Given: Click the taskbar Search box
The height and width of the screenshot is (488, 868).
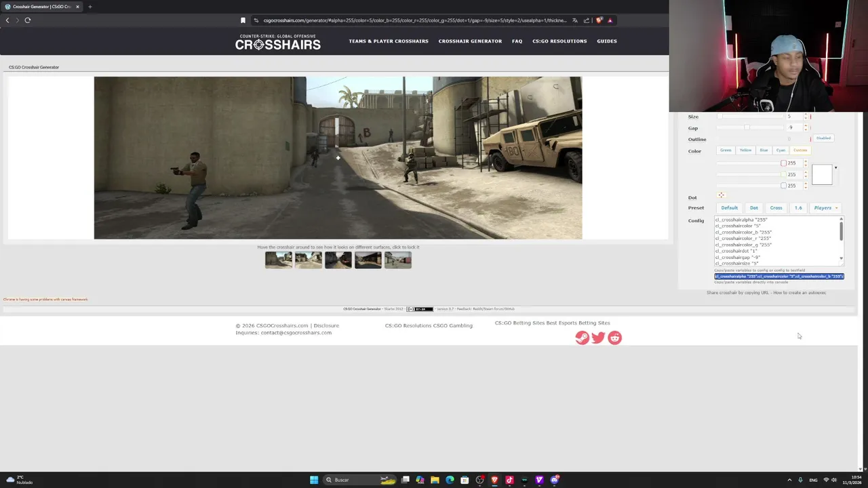Looking at the screenshot, I should (359, 480).
